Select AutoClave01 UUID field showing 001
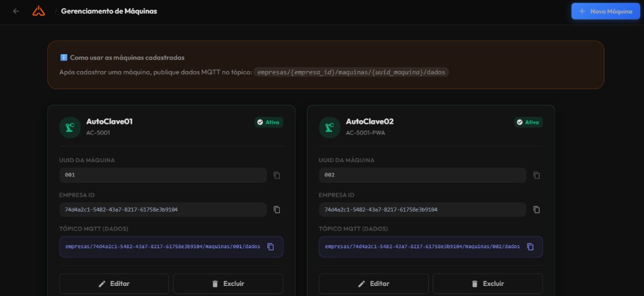Image resolution: width=644 pixels, height=296 pixels. click(x=163, y=175)
